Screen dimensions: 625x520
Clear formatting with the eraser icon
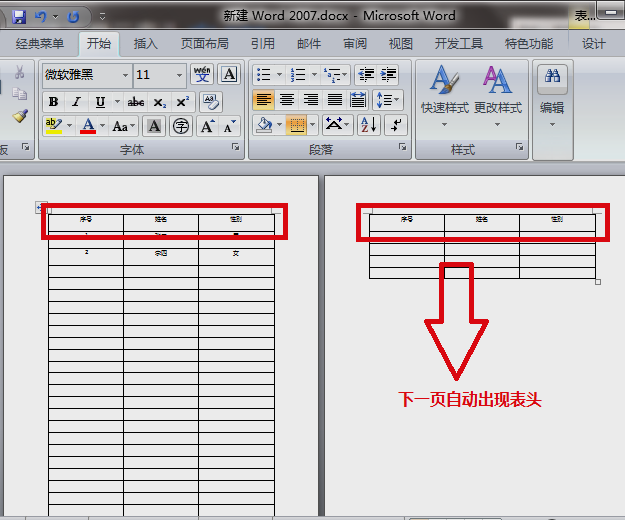coord(211,102)
